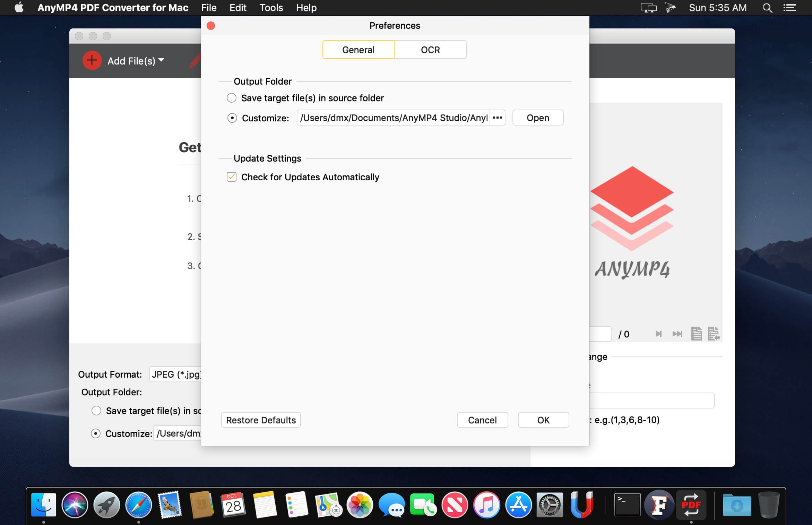The height and width of the screenshot is (525, 812).
Task: Click the Restore Defaults button
Action: point(261,420)
